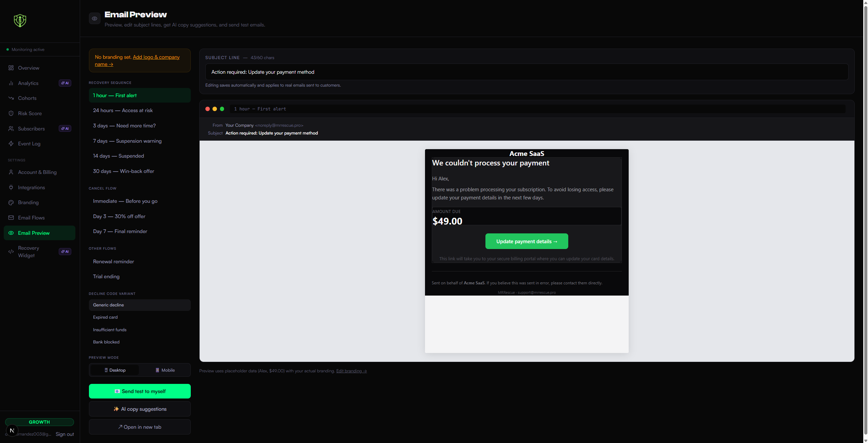Switch to the Trial ending flow
The width and height of the screenshot is (868, 443).
coord(106,276)
